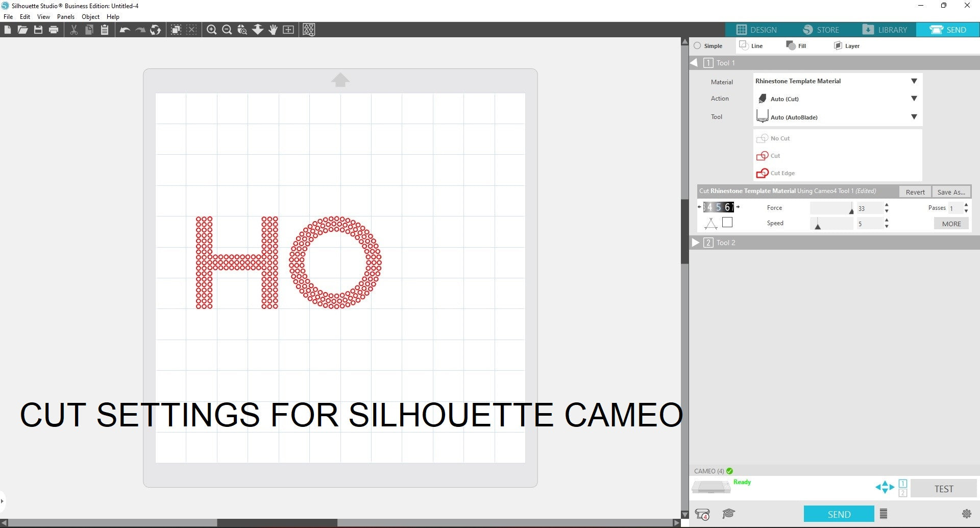Open send preferences gear icon

pos(966,514)
